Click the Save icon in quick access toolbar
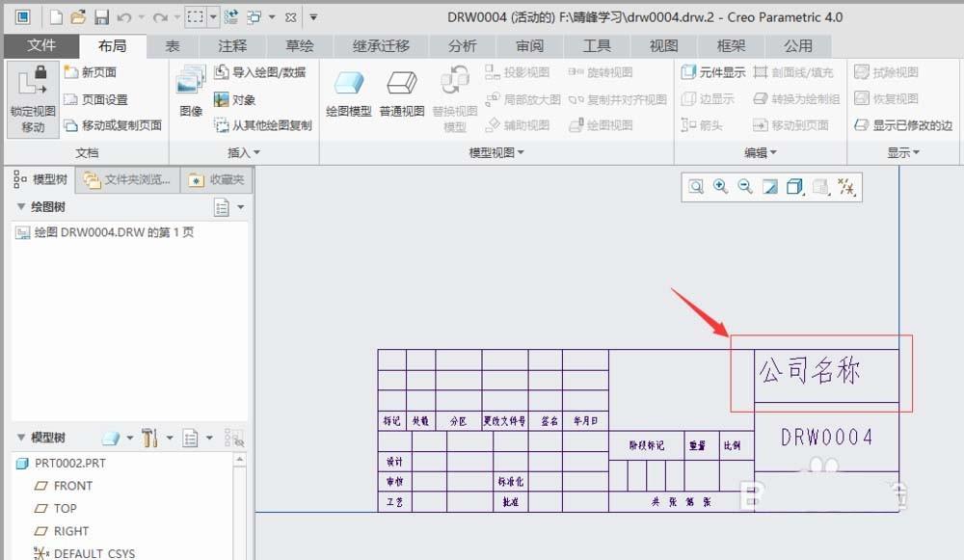This screenshot has width=964, height=560. click(x=102, y=16)
